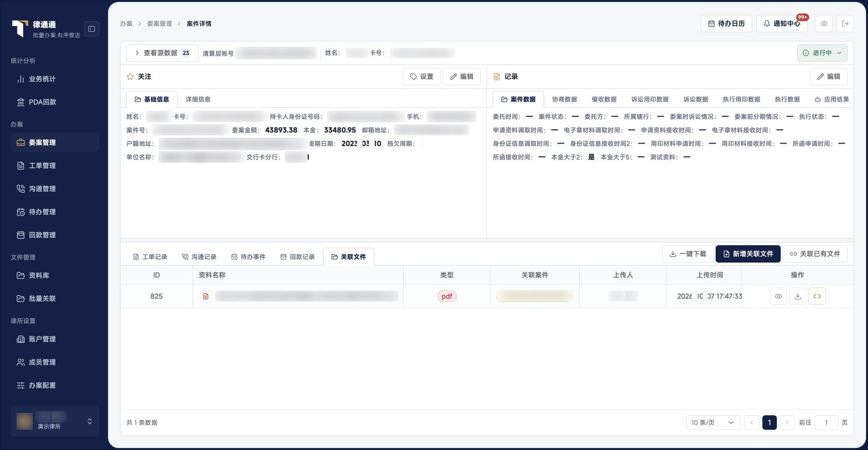Open the 10 条/页 page size dropdown
The height and width of the screenshot is (450, 868).
pos(713,423)
